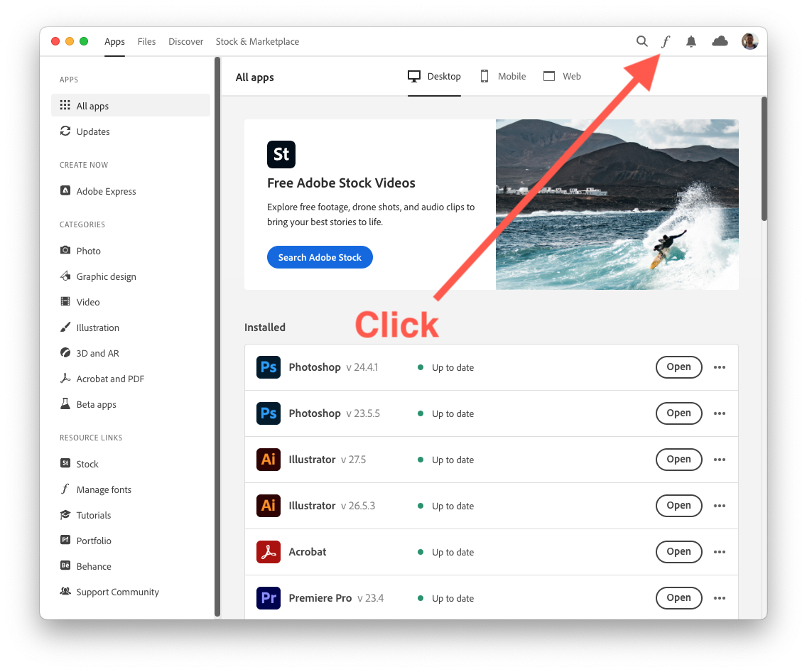Open Photoshop v 23.5.5
This screenshot has height=672, width=807.
pyautogui.click(x=679, y=413)
